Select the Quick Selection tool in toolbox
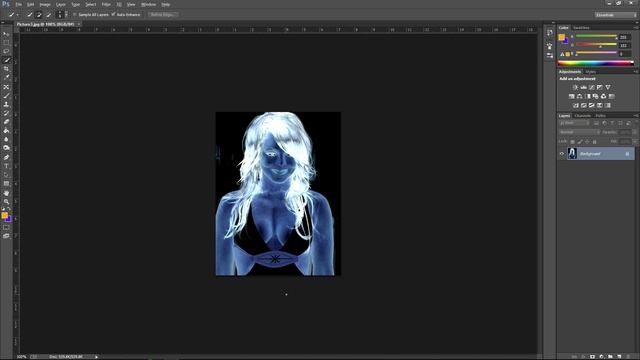 [x=6, y=60]
